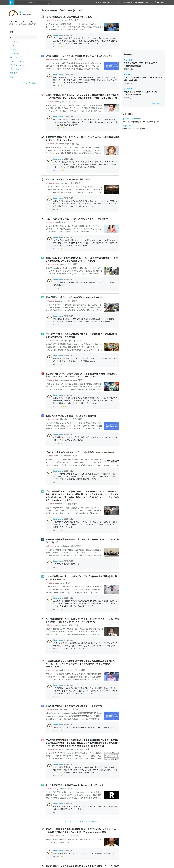Screen dimensions: 174x868
Task: Click リンク permalink under first brain-owner comment
Action: [56, 46]
